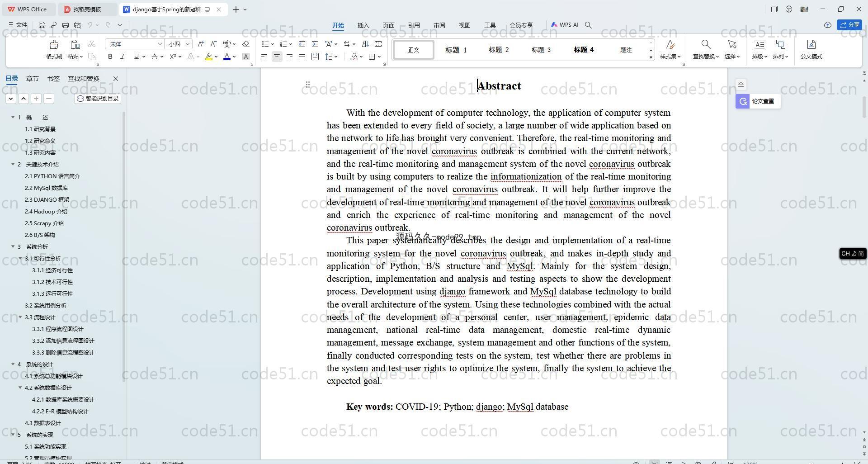Image resolution: width=868 pixels, height=464 pixels.
Task: Set paragraph alignment to justify
Action: click(302, 57)
